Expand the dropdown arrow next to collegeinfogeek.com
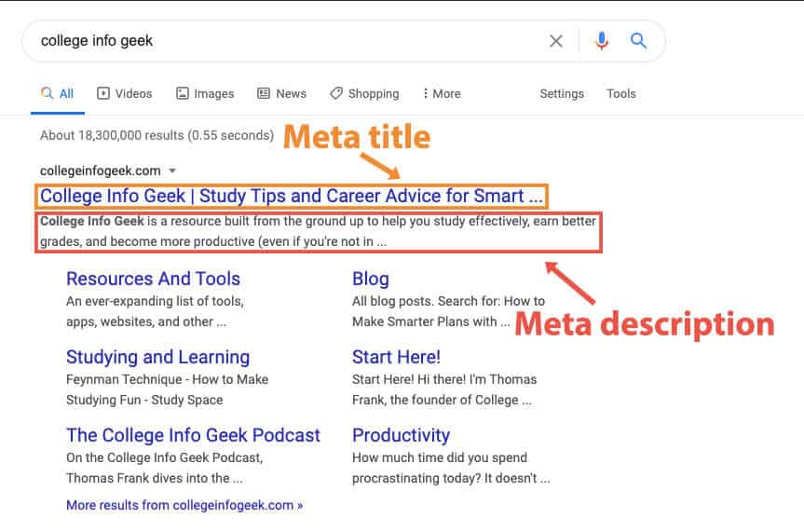The image size is (804, 532). click(x=172, y=171)
